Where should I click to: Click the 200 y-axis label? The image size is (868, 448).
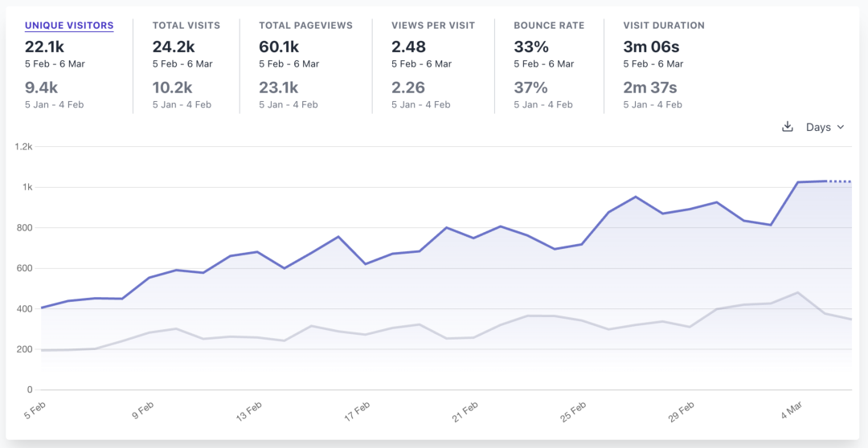click(x=26, y=349)
